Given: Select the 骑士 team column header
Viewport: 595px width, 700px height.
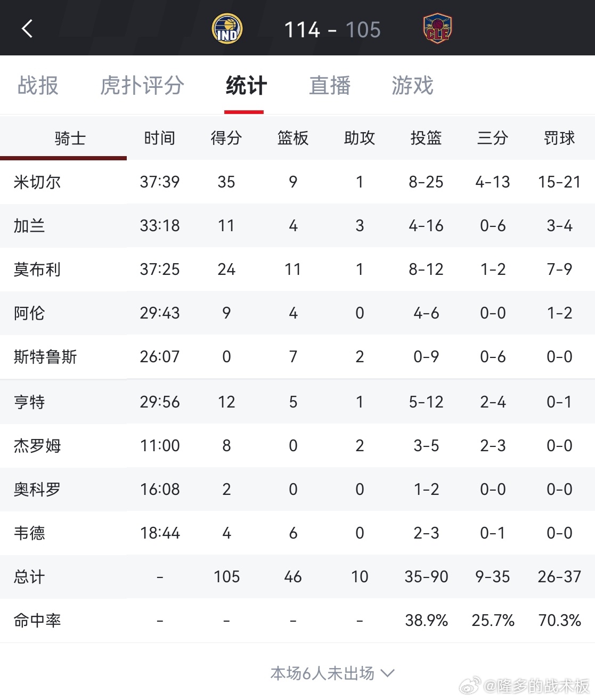Looking at the screenshot, I should click(x=70, y=139).
